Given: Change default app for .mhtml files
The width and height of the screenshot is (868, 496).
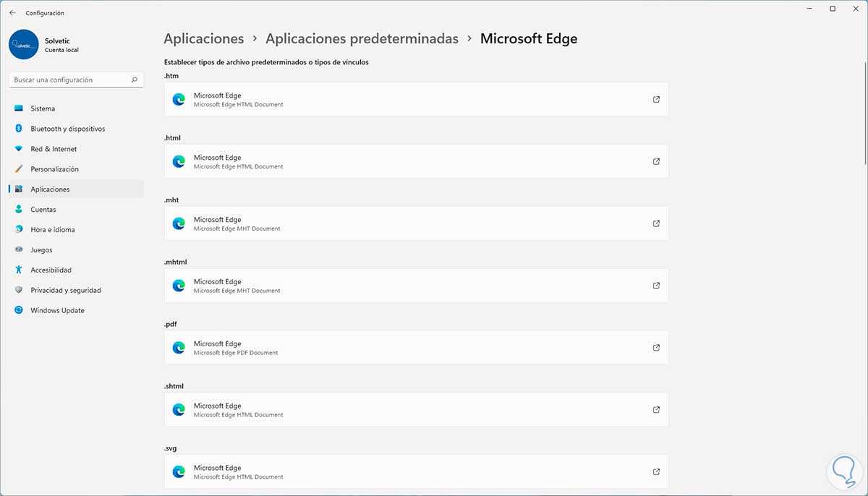Looking at the screenshot, I should 416,286.
